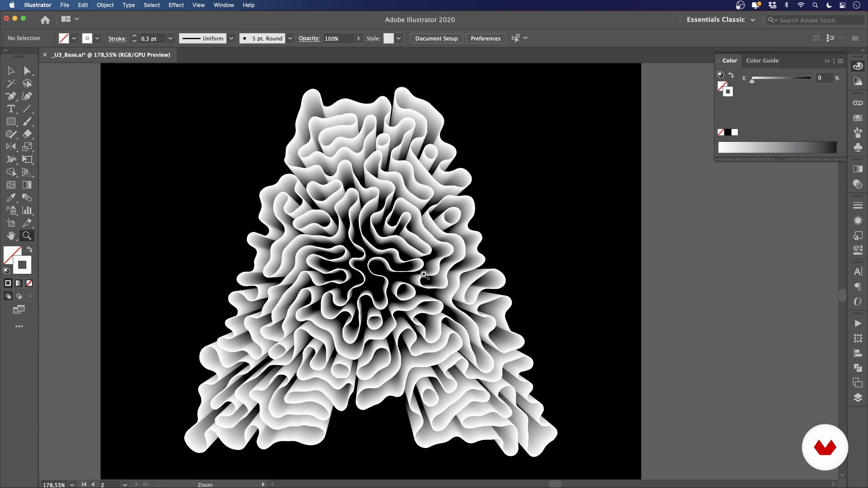Swap fill and stroke colors
Viewport: 868px width, 488px height.
point(30,250)
